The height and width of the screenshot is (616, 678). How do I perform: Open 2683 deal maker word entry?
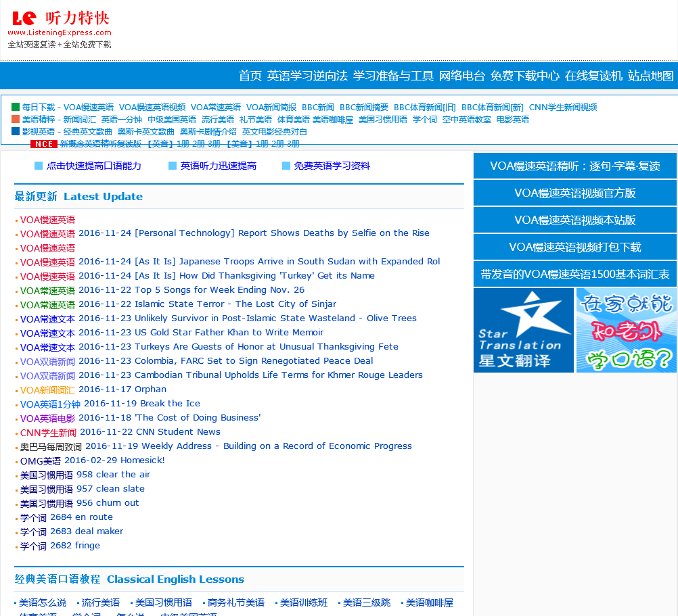[87, 531]
